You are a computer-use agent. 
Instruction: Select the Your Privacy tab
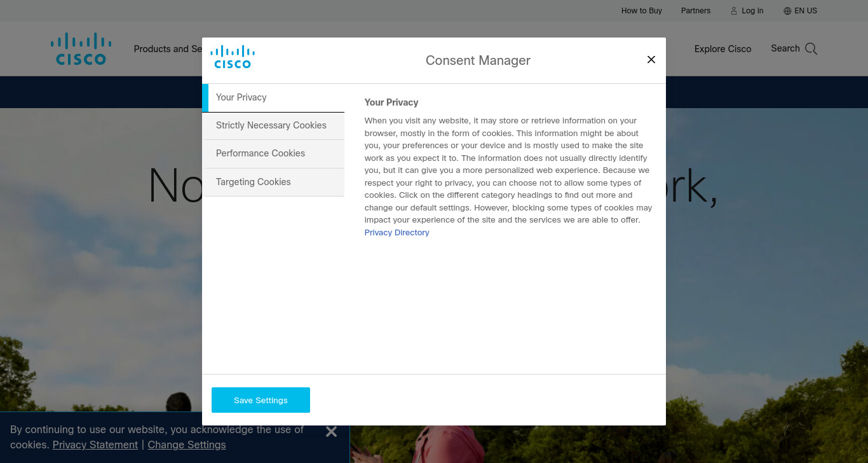click(273, 97)
